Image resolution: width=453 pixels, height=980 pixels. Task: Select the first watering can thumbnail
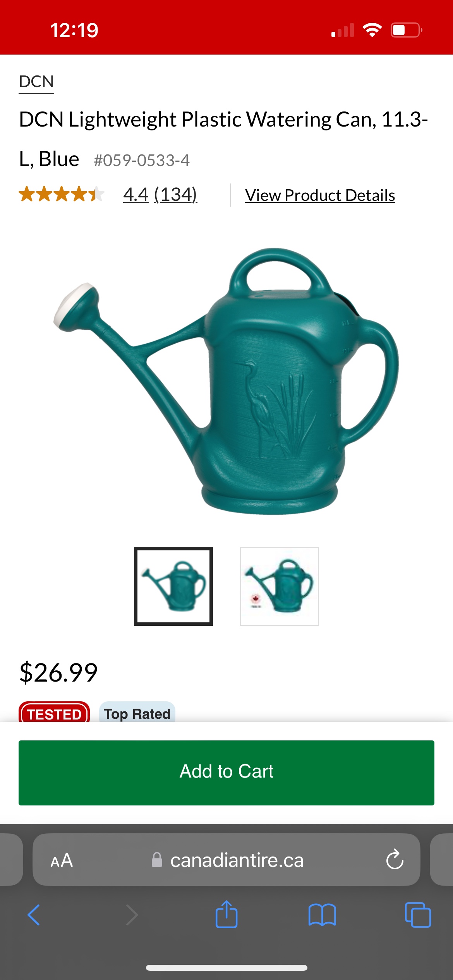tap(173, 586)
